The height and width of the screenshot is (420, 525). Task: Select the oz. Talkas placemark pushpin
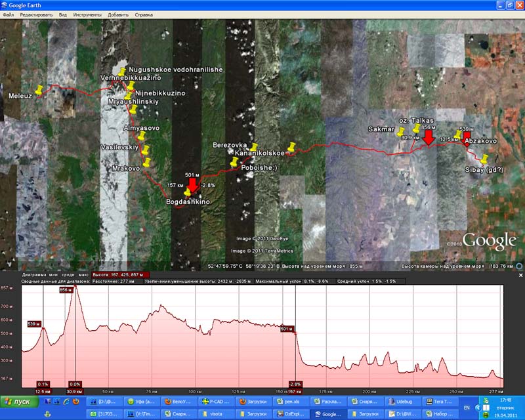[416, 128]
